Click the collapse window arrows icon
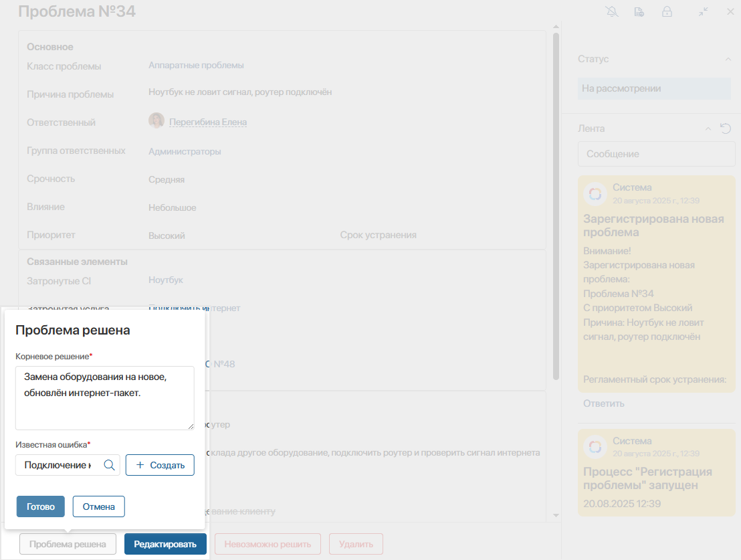This screenshot has width=741, height=560. (x=703, y=12)
